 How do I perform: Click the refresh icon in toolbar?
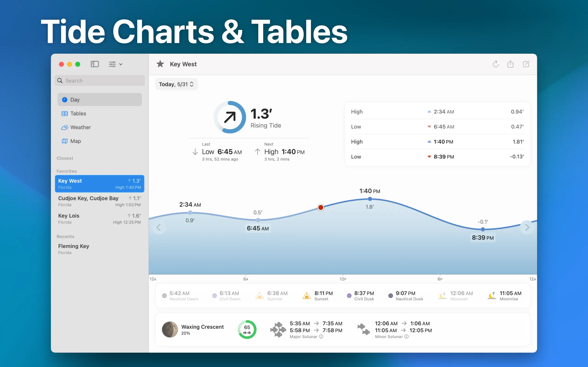click(495, 64)
